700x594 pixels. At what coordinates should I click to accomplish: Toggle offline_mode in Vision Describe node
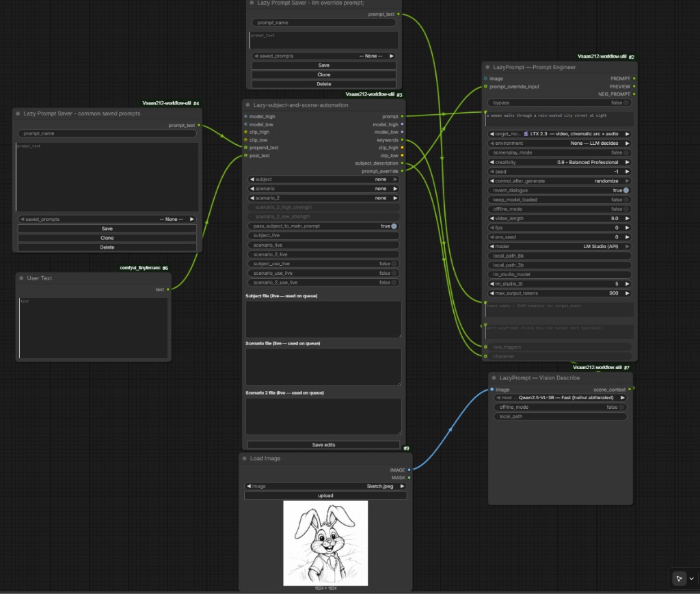click(x=621, y=407)
